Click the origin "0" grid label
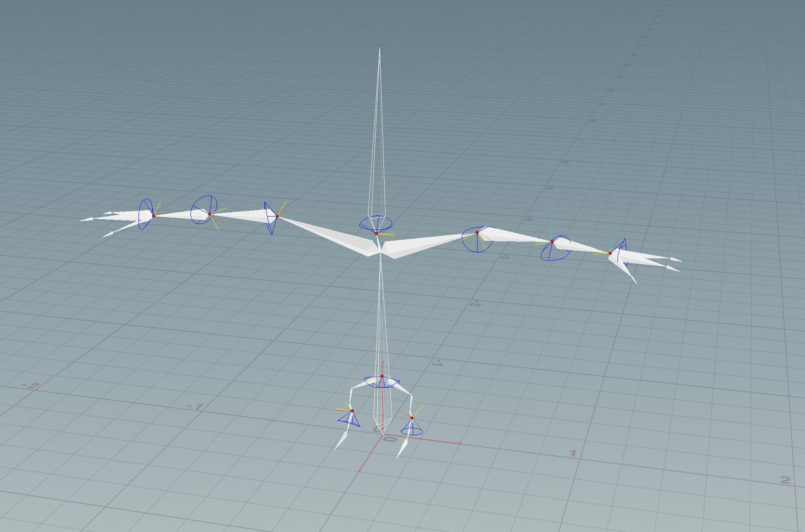The image size is (805, 532). [x=390, y=439]
